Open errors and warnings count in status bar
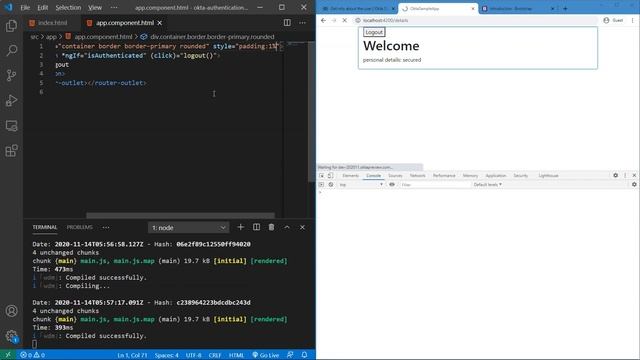 coord(33,355)
